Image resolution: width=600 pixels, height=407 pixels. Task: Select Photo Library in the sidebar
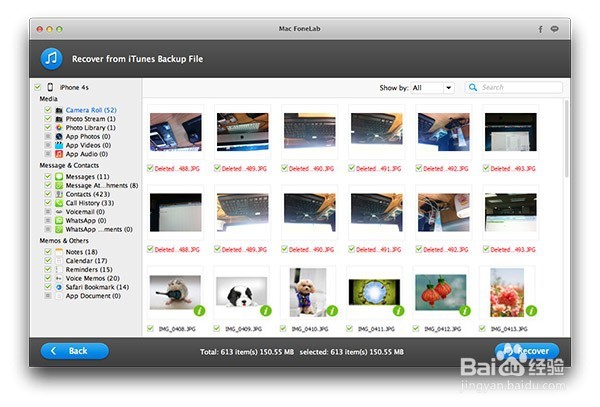pos(90,128)
